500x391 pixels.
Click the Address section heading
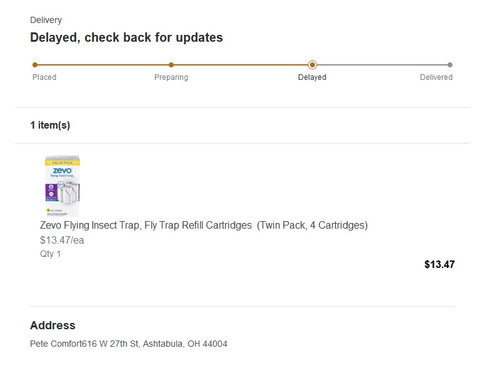(x=53, y=325)
